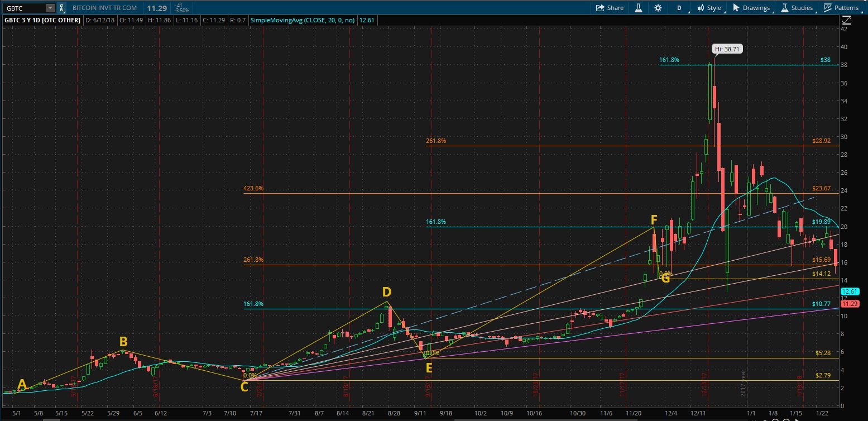Click the GBTC 3 Y 1D chart title
Screen dimensions: 868x421
[x=42, y=20]
